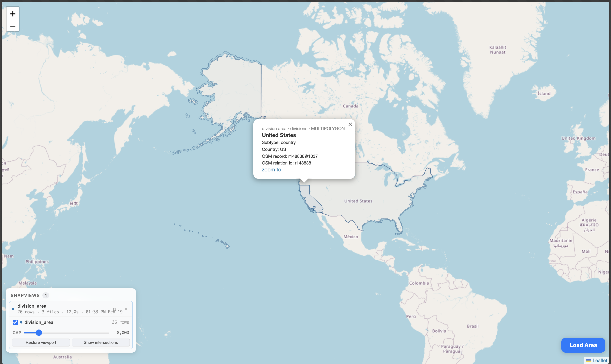The width and height of the screenshot is (611, 364).
Task: Zoom out using the − map control
Action: click(12, 26)
